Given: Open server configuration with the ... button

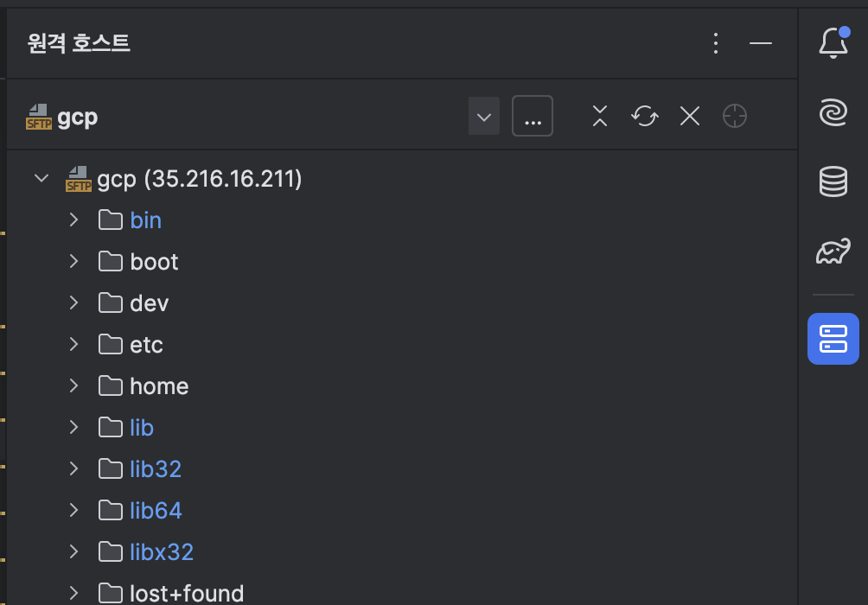Looking at the screenshot, I should (533, 115).
